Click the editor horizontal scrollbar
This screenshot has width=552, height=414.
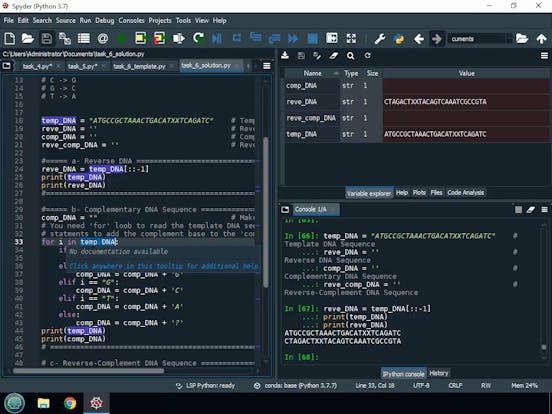coord(88,371)
